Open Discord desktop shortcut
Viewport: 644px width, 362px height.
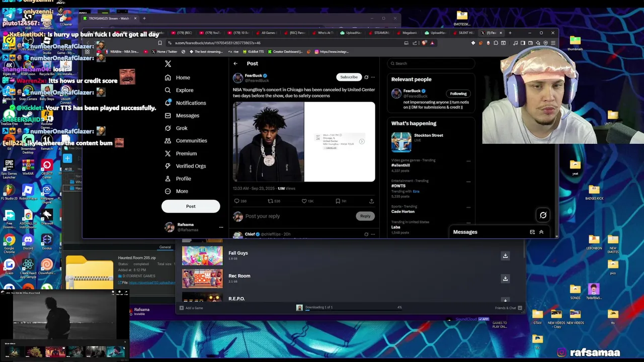coord(28,242)
